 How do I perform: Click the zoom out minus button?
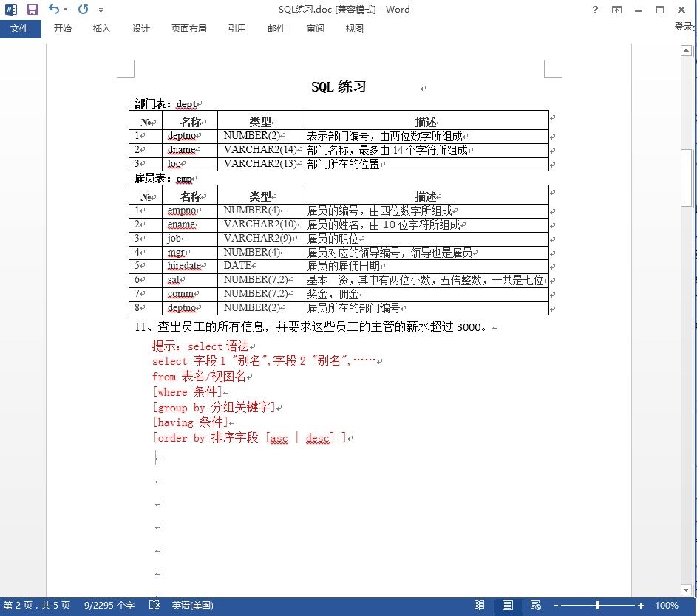(556, 606)
